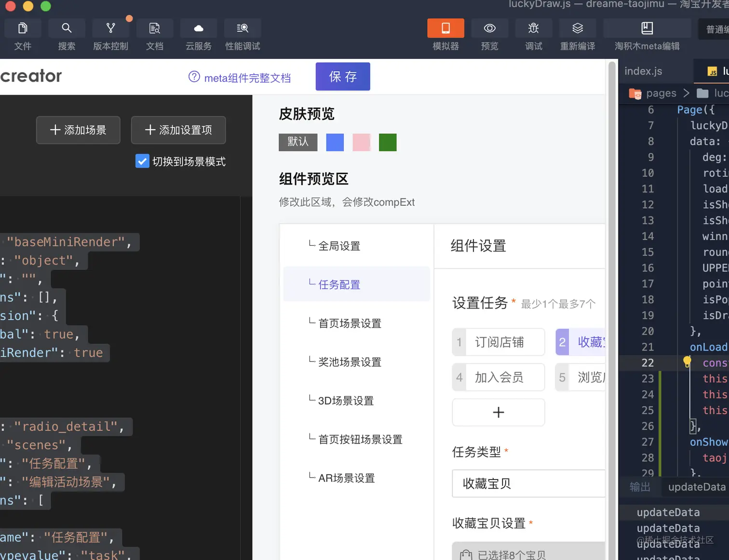Viewport: 729px width, 560px height.
Task: Open the 搜索 search panel
Action: pyautogui.click(x=67, y=35)
